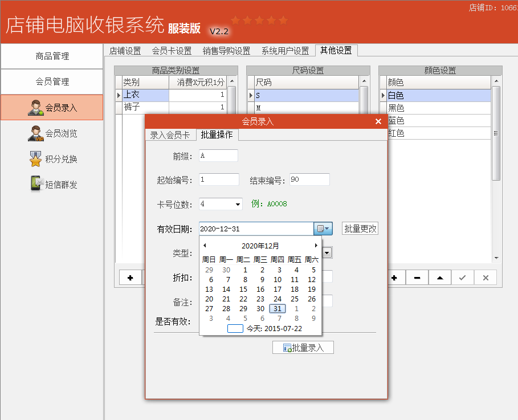Pick December 1 in the calendar

245,270
